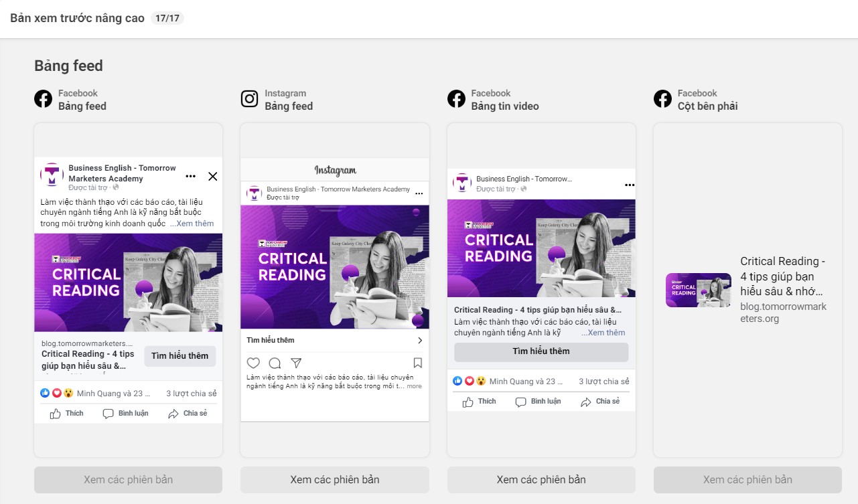
Task: Click reaction emojis in Facebook feed preview
Action: coord(57,394)
